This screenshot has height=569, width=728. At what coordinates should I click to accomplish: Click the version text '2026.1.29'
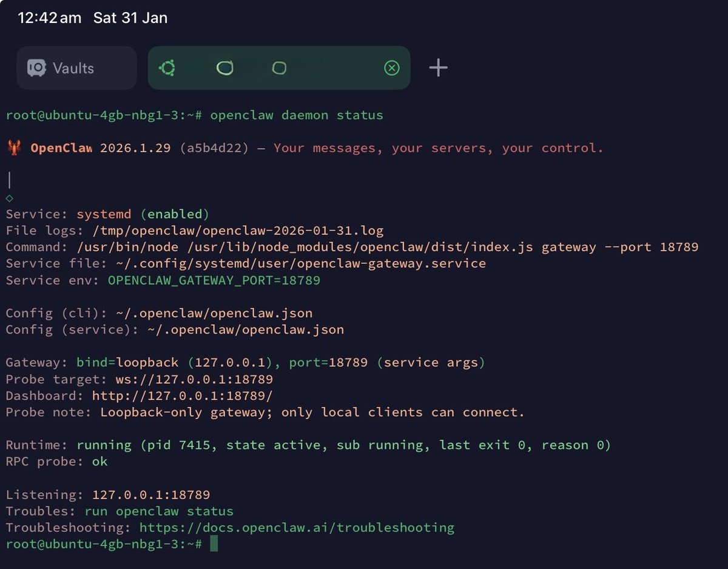135,149
